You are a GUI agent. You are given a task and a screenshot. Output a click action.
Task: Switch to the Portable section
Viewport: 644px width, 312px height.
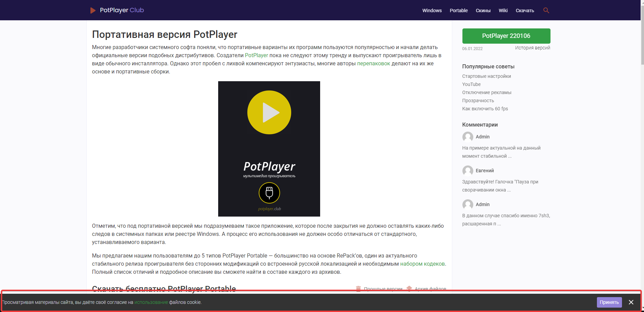(458, 10)
